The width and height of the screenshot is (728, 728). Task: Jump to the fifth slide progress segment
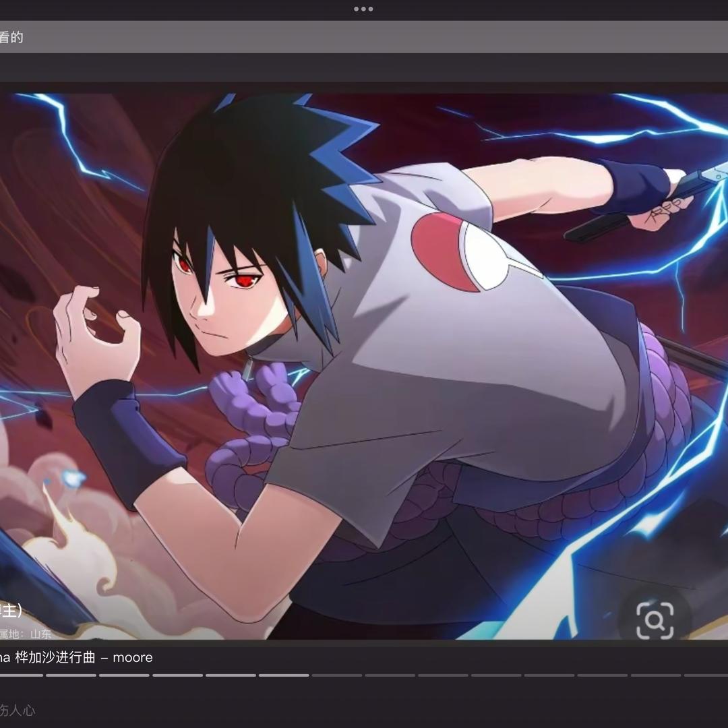tap(231, 675)
